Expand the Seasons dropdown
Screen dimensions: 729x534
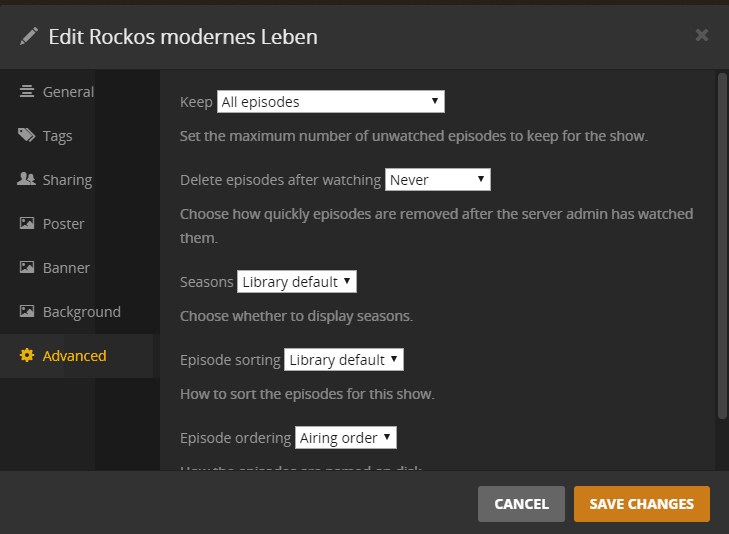(296, 282)
